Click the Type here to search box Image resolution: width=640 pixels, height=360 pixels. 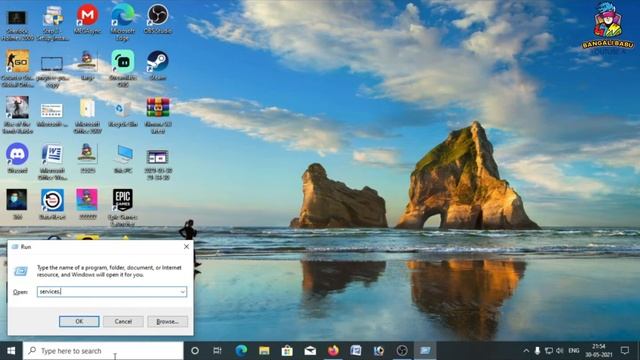point(103,351)
